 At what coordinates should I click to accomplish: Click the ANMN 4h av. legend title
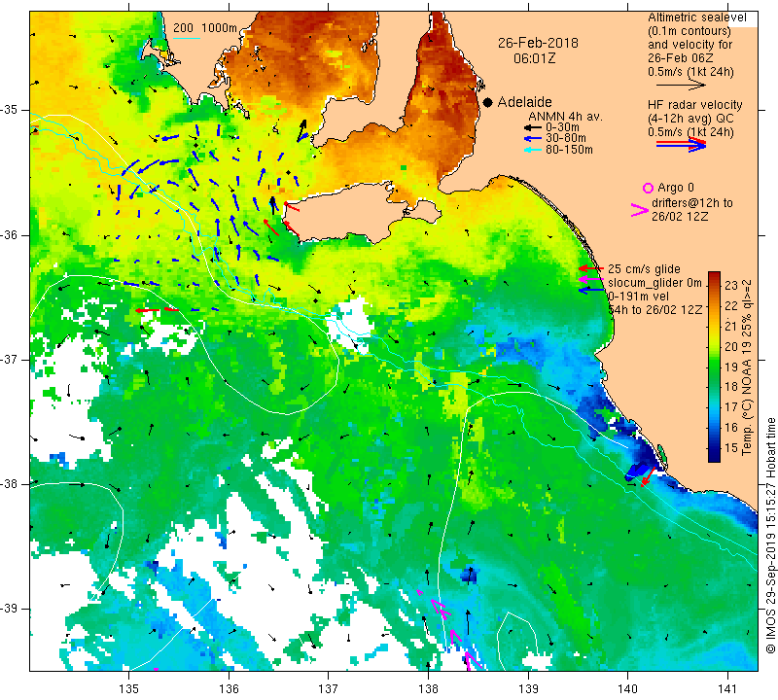coord(565,117)
